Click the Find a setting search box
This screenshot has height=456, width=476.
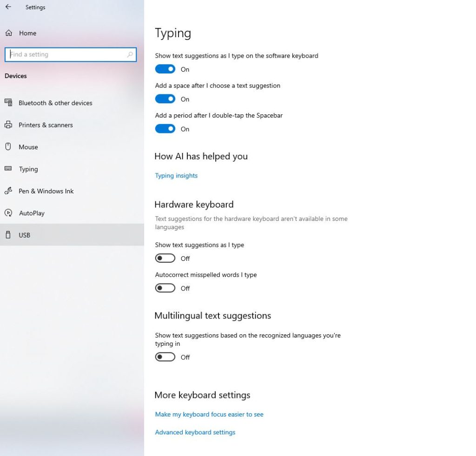(x=71, y=54)
